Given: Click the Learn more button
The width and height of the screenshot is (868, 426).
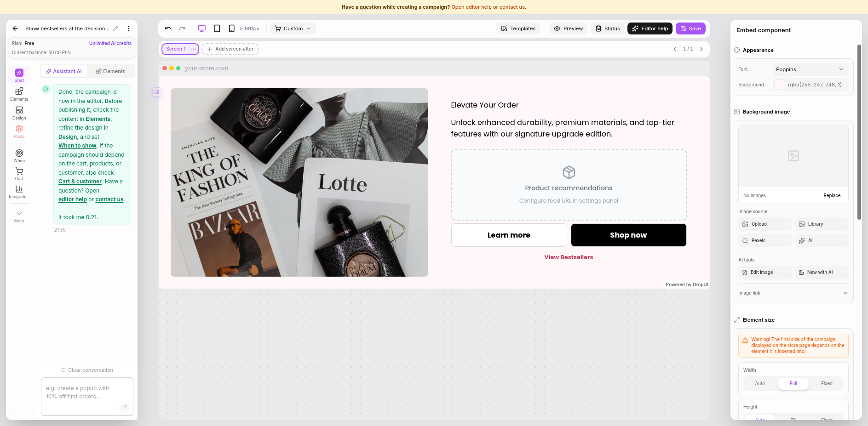Looking at the screenshot, I should coord(509,235).
